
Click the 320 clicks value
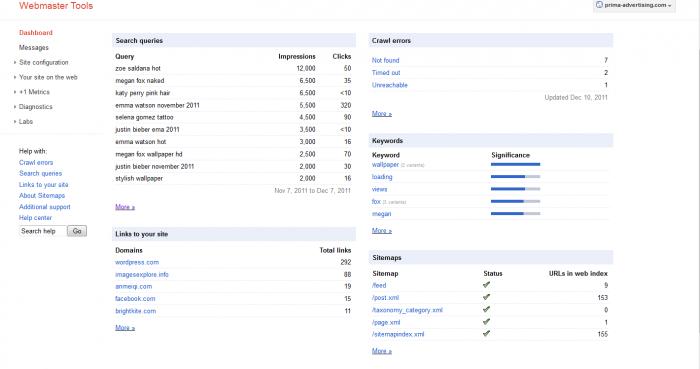(346, 105)
